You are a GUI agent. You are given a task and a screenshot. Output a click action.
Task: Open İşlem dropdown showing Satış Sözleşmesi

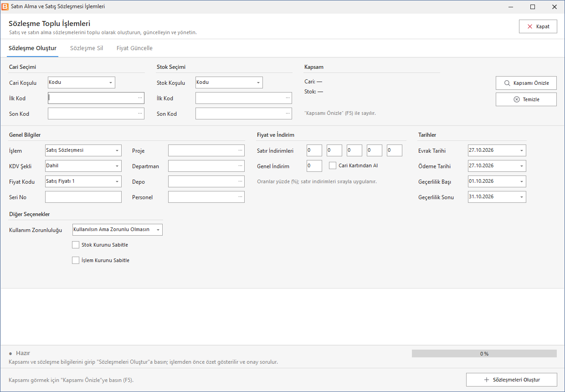click(x=117, y=150)
